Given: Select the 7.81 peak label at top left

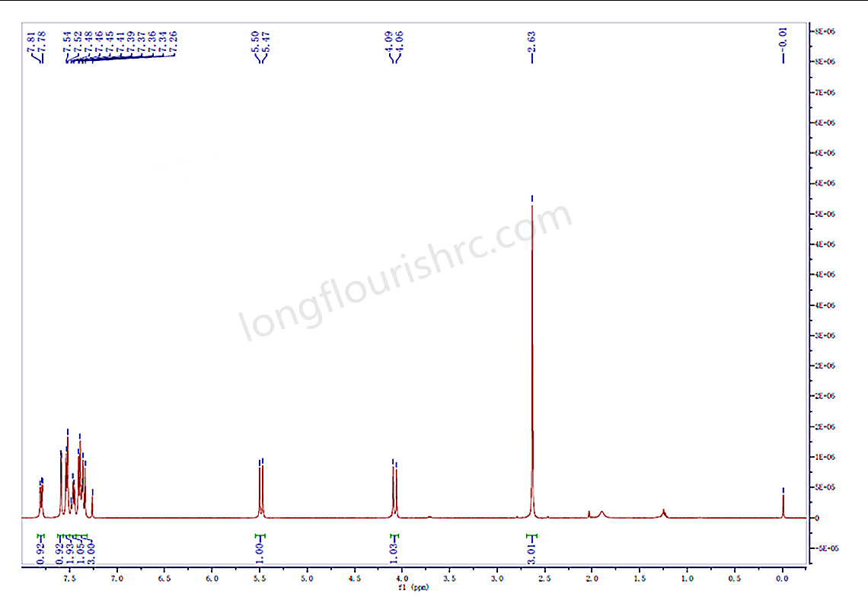Looking at the screenshot, I should coord(31,41).
